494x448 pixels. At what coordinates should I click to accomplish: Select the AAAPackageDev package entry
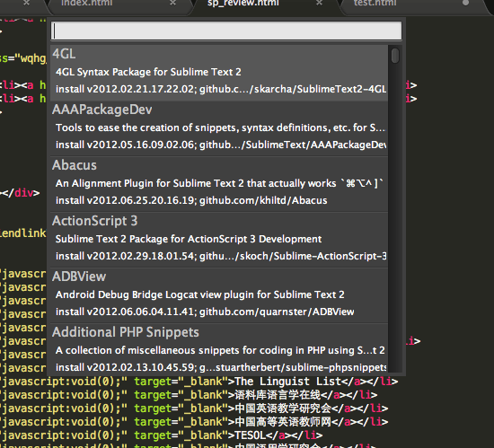[219, 128]
